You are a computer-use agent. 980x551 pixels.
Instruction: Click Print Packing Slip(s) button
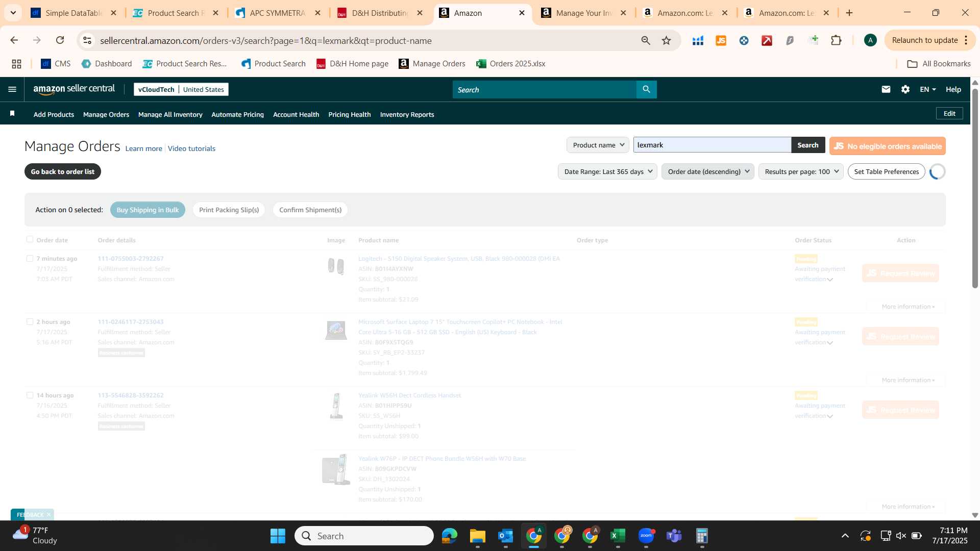click(229, 210)
